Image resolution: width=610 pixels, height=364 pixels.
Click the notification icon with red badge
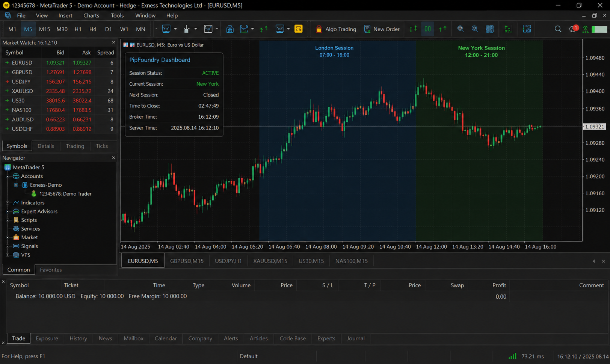pyautogui.click(x=573, y=29)
